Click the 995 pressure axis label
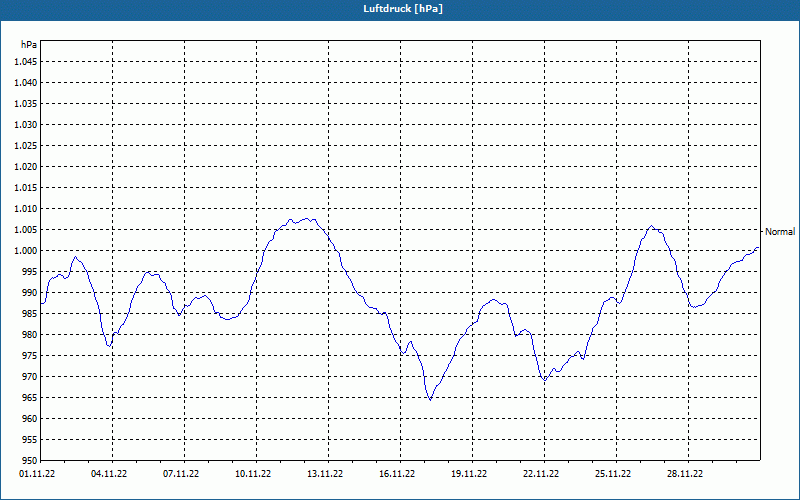Viewport: 800px width, 500px height. pyautogui.click(x=30, y=271)
